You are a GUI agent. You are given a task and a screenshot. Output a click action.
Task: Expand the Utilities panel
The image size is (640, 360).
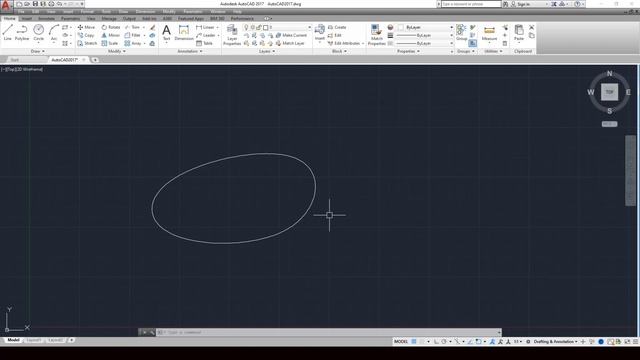[493, 51]
